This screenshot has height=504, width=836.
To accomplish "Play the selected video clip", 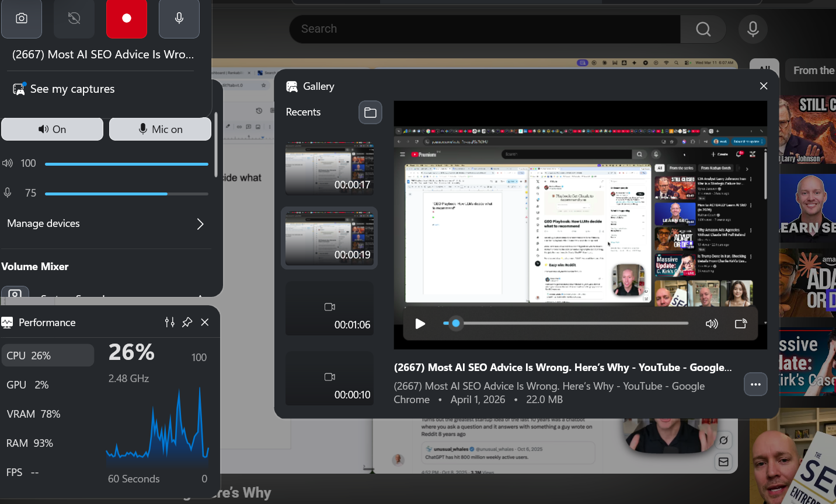I will tap(420, 323).
